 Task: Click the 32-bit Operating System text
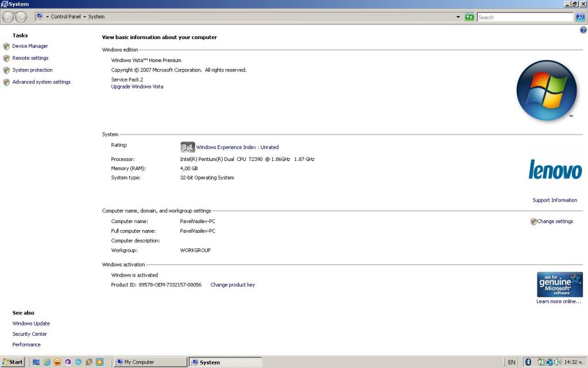207,178
